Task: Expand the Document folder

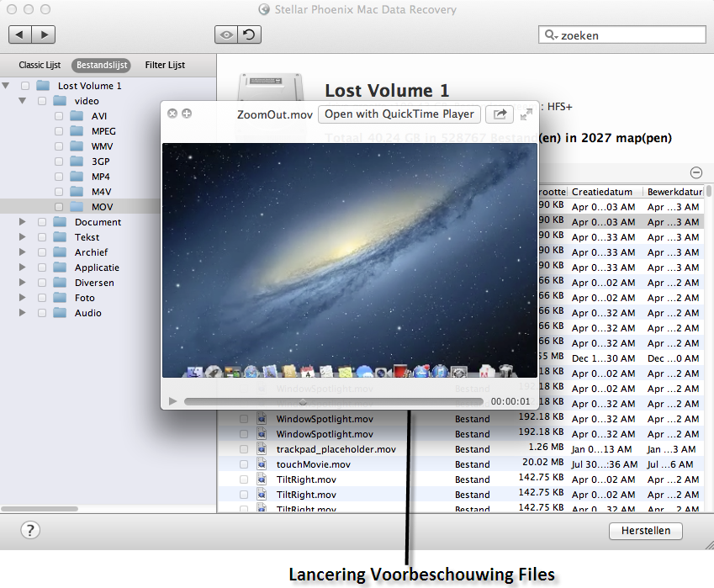Action: [23, 222]
